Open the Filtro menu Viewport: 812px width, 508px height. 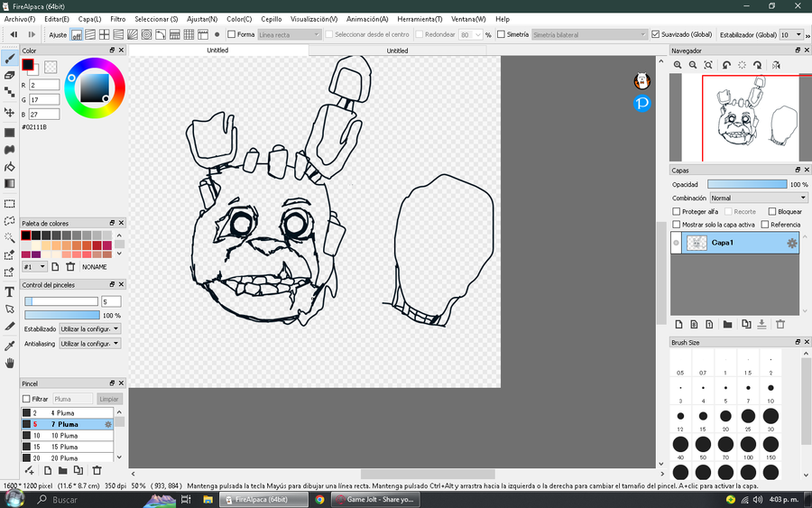point(117,19)
